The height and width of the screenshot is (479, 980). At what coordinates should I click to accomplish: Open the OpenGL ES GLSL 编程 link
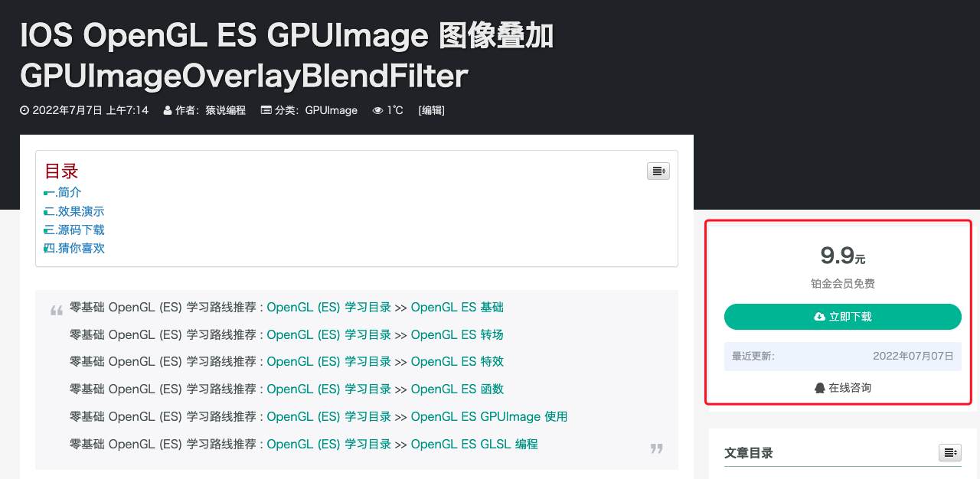pyautogui.click(x=475, y=444)
